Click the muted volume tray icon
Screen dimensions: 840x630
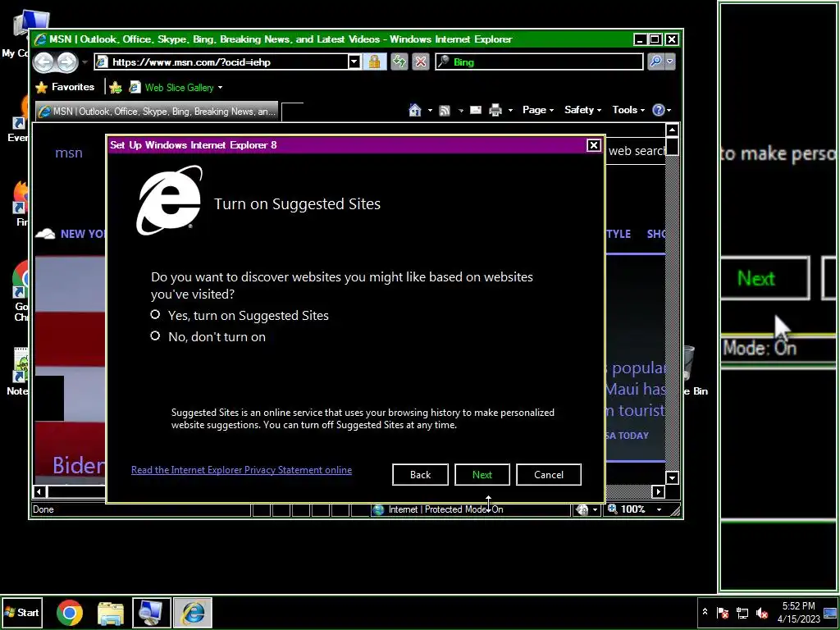pos(762,612)
